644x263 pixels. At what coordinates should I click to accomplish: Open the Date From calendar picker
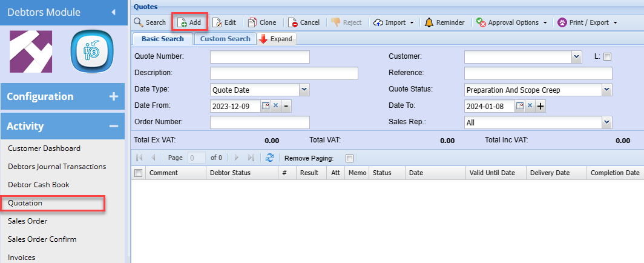265,106
